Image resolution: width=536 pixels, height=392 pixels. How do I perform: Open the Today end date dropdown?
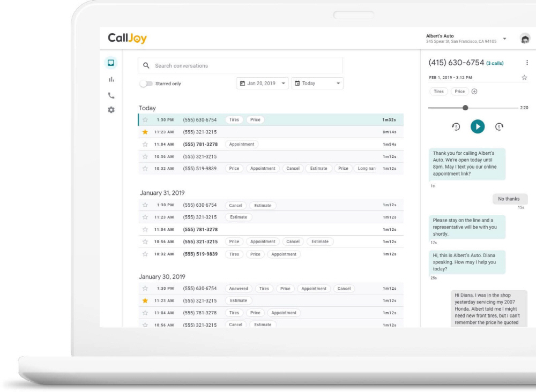coord(317,84)
